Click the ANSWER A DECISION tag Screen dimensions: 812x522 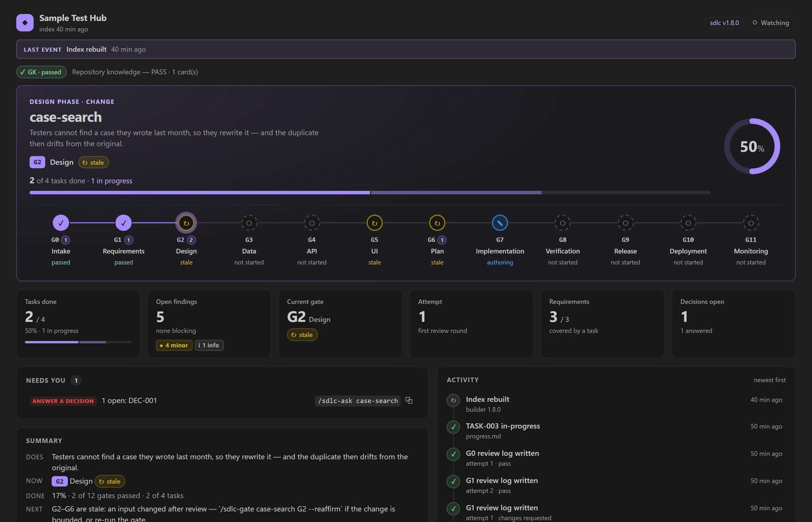pos(63,401)
